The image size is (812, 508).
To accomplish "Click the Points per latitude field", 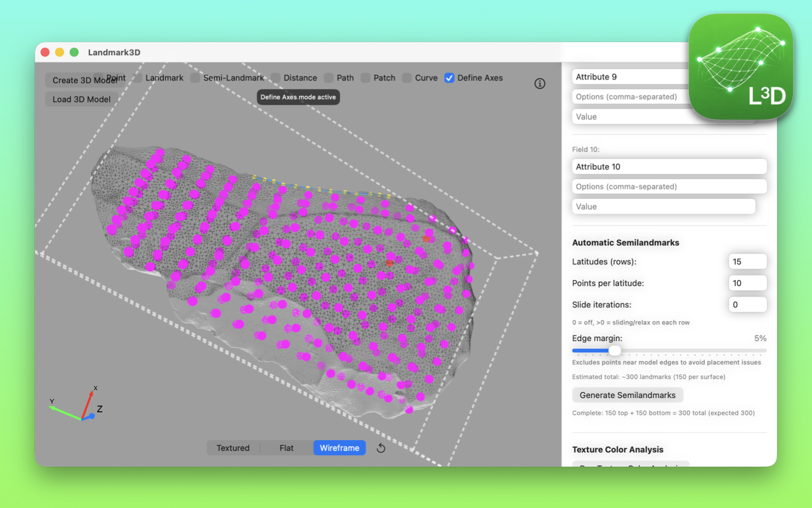I will pos(747,283).
